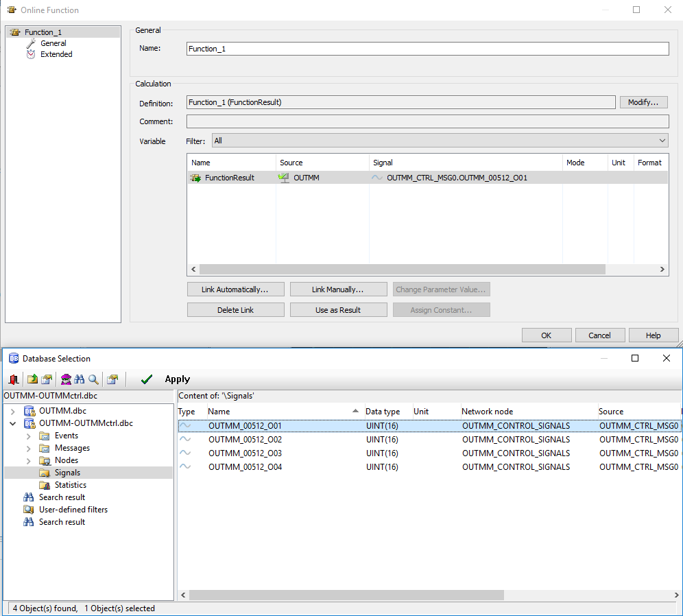Click the Modify... button
This screenshot has height=616, width=683.
coord(643,102)
